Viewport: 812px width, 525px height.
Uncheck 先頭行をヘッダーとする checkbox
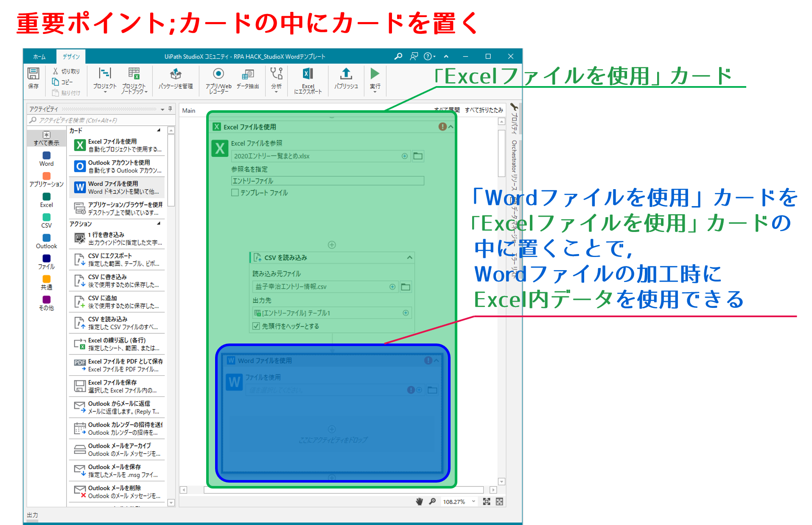coord(256,326)
